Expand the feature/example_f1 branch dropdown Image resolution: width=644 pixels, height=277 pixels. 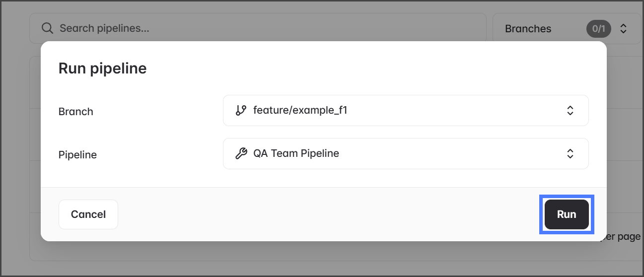pyautogui.click(x=405, y=110)
